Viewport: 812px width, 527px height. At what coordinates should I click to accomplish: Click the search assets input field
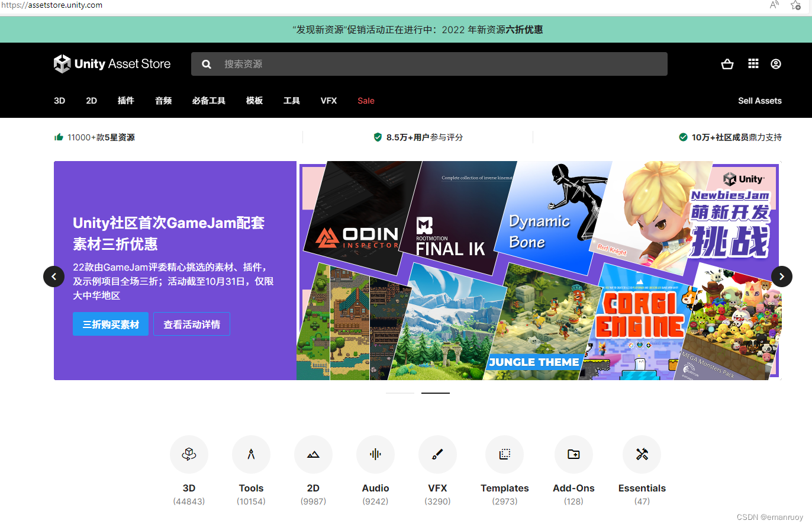pos(429,64)
